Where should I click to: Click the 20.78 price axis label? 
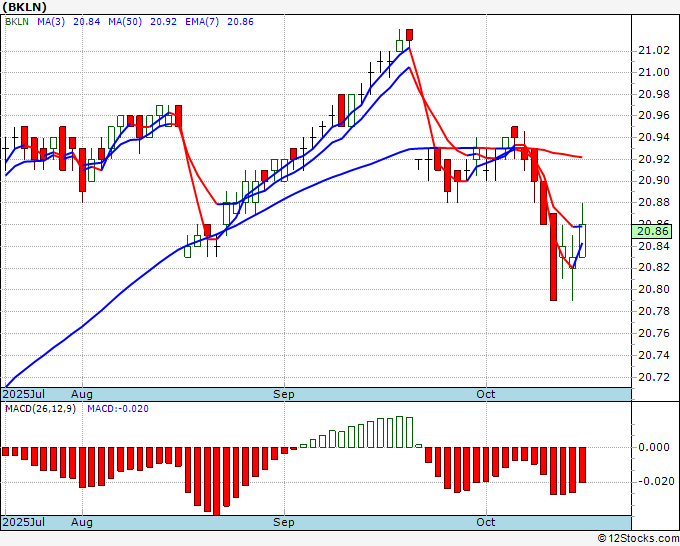(654, 311)
